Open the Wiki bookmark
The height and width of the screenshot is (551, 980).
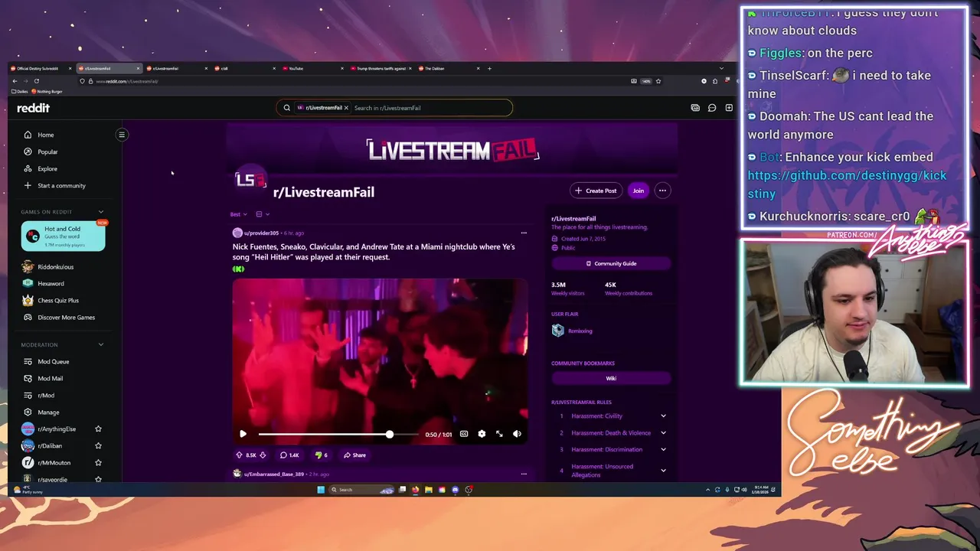click(x=611, y=378)
